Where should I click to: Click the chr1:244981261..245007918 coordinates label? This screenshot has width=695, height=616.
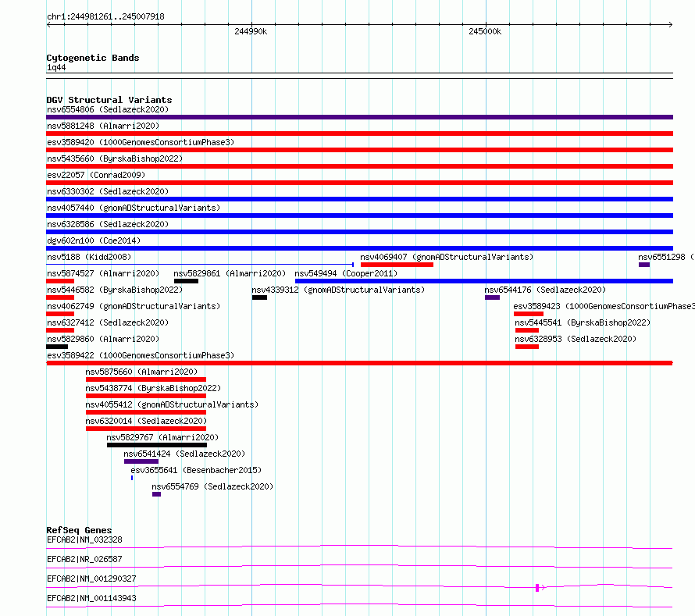[106, 17]
